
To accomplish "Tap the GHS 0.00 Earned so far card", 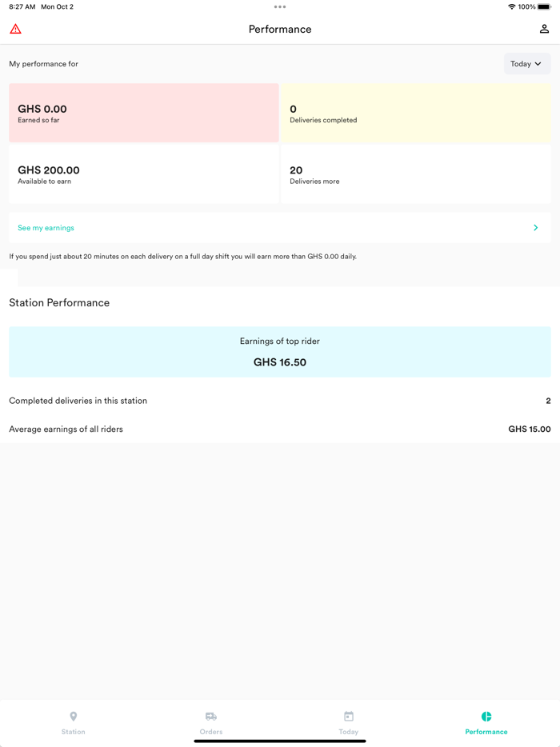I will 143,112.
